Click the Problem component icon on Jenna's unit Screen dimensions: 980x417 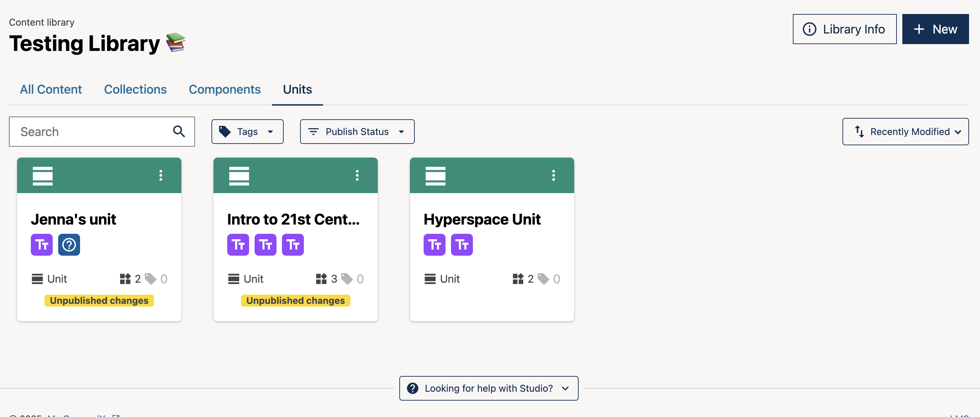tap(69, 245)
